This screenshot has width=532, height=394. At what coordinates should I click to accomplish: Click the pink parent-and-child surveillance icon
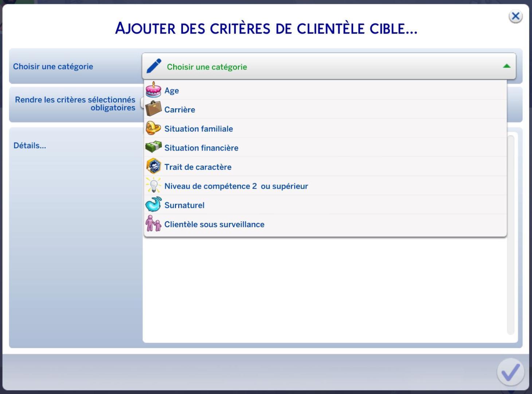[153, 224]
